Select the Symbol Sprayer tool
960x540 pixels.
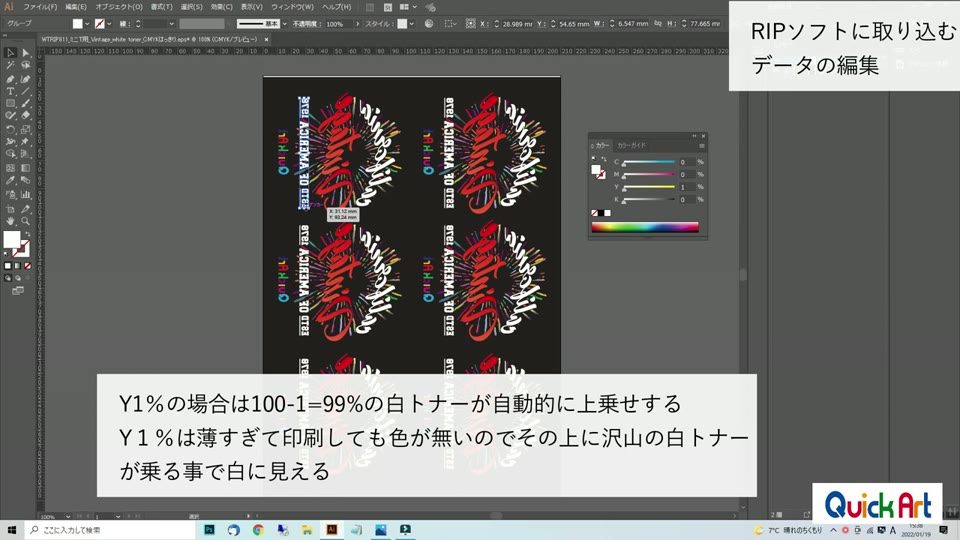(x=10, y=195)
